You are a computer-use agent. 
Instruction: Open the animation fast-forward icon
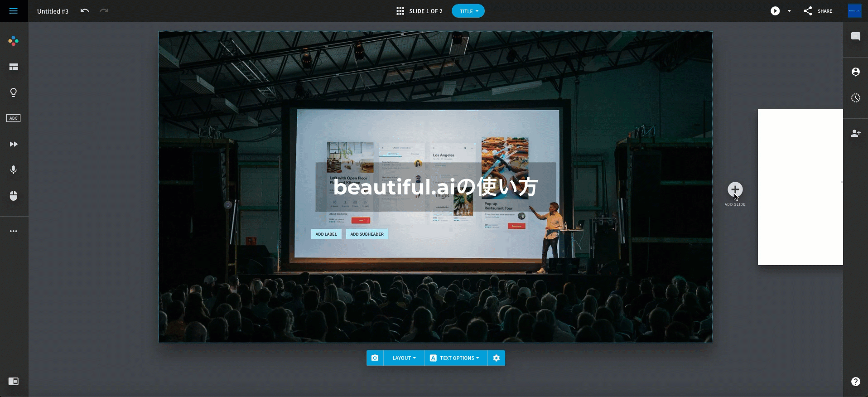14,144
